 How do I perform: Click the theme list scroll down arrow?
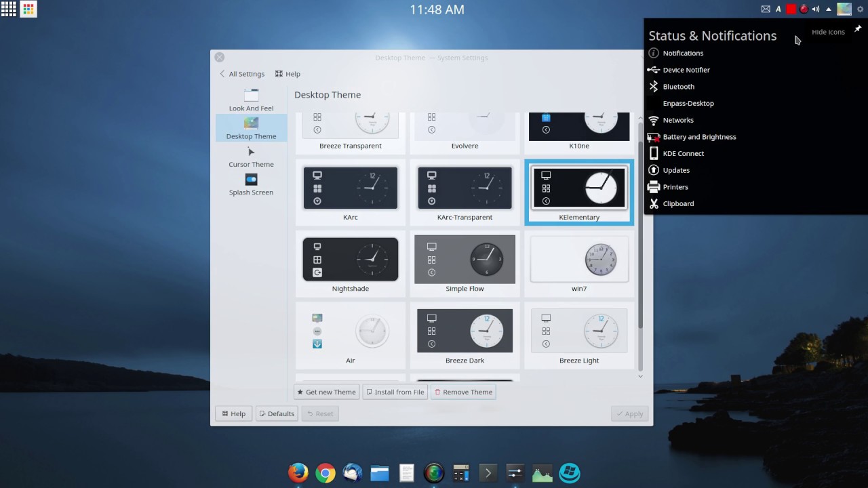point(640,376)
